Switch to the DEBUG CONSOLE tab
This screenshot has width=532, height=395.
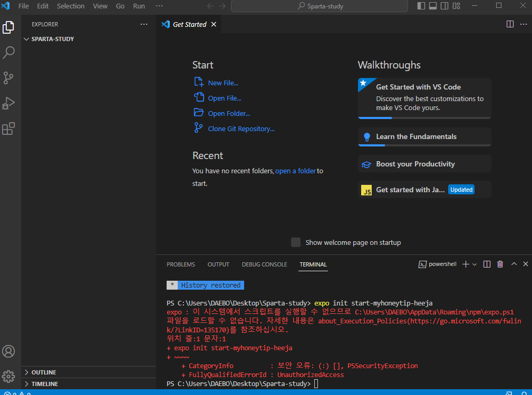(264, 264)
